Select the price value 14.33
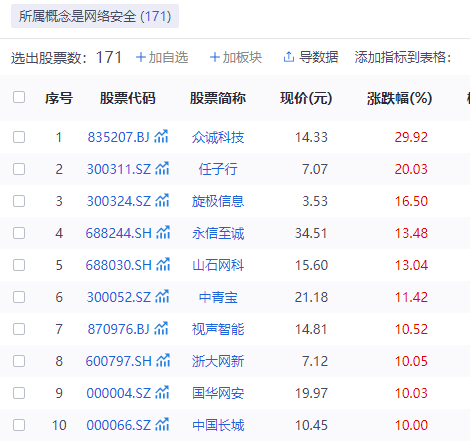The image size is (470, 444). click(311, 137)
